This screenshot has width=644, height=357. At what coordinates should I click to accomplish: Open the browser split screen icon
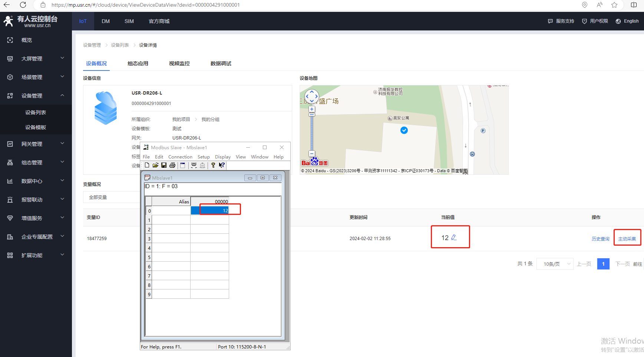pyautogui.click(x=634, y=5)
